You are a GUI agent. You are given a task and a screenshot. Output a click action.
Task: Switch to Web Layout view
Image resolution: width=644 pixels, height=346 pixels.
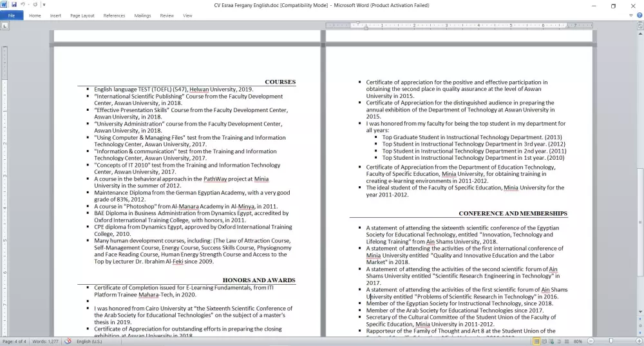552,341
